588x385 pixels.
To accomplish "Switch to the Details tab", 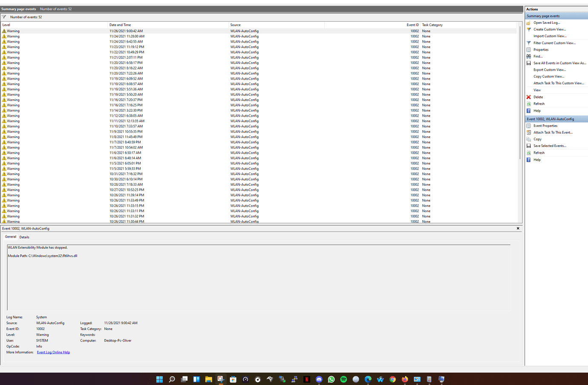I will tap(24, 237).
